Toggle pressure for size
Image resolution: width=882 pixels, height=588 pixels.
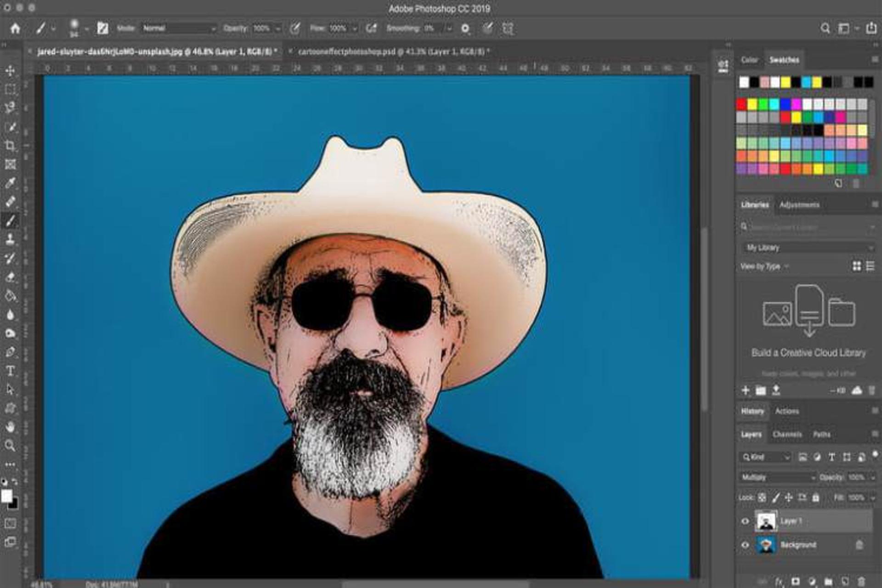[x=487, y=28]
